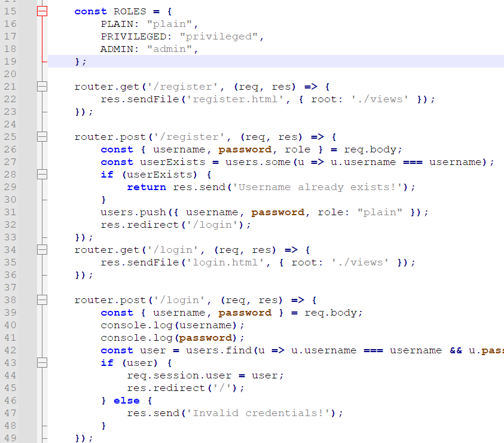The image size is (504, 443).
Task: Collapse the ROLES object fold on line 15
Action: tap(42, 11)
